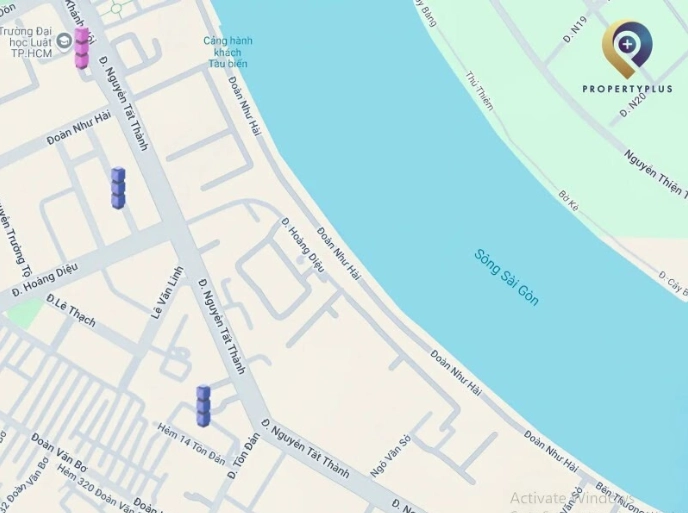Click the PROPERTYPLUS brand text
688x513 pixels.
click(627, 89)
